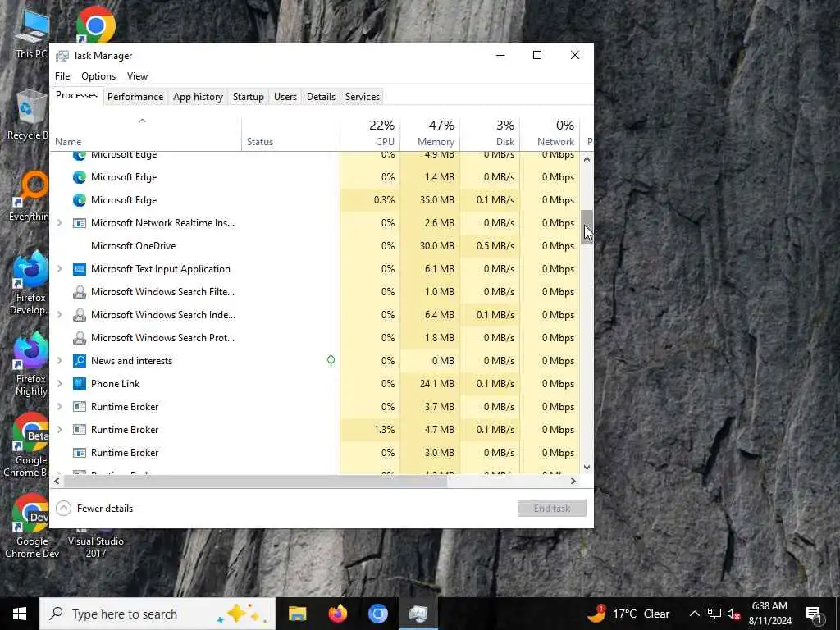Click the Phone Link process icon
840x630 pixels.
(80, 384)
